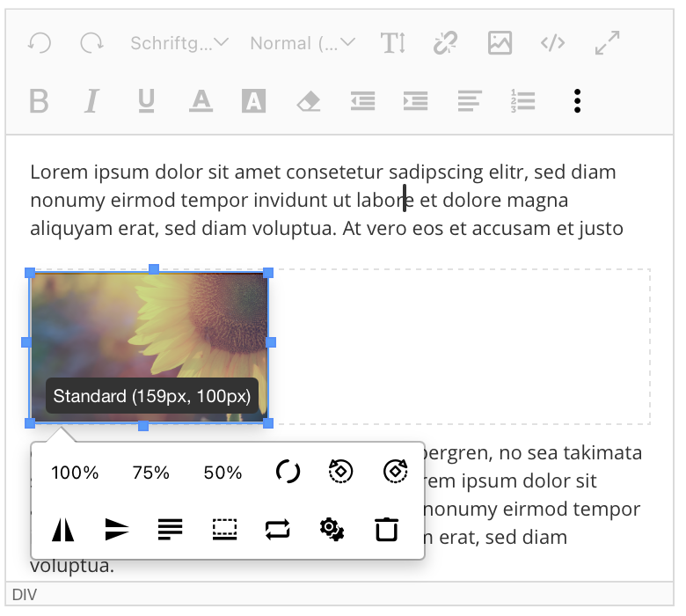Image resolution: width=686 pixels, height=616 pixels.
Task: Click the bottom-left resize handle of the image
Action: pos(30,423)
